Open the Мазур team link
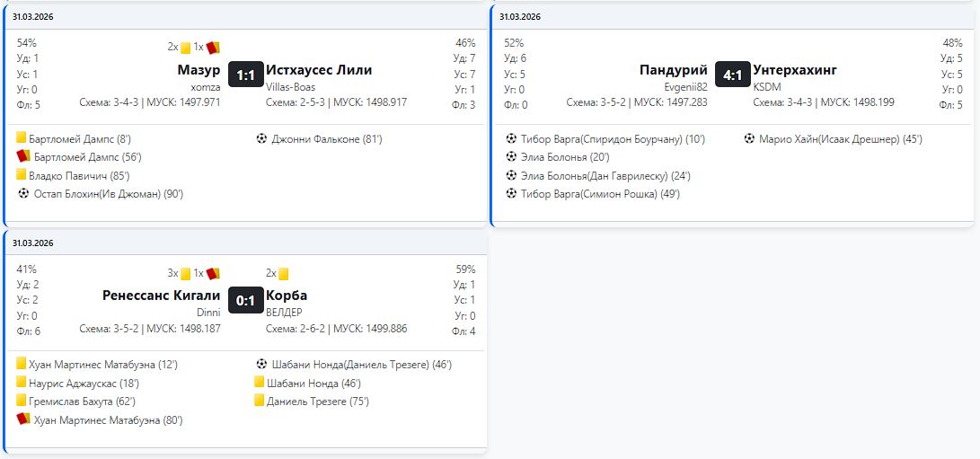980x459 pixels. click(199, 70)
